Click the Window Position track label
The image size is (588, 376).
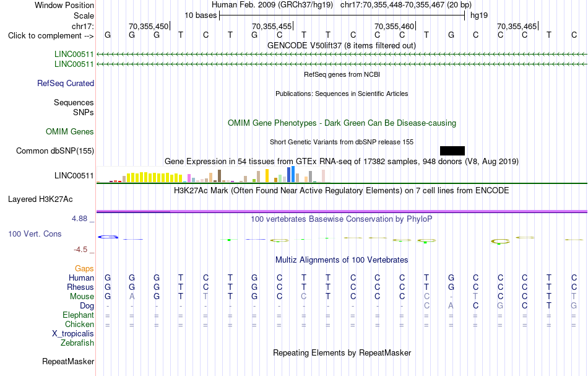(x=64, y=5)
